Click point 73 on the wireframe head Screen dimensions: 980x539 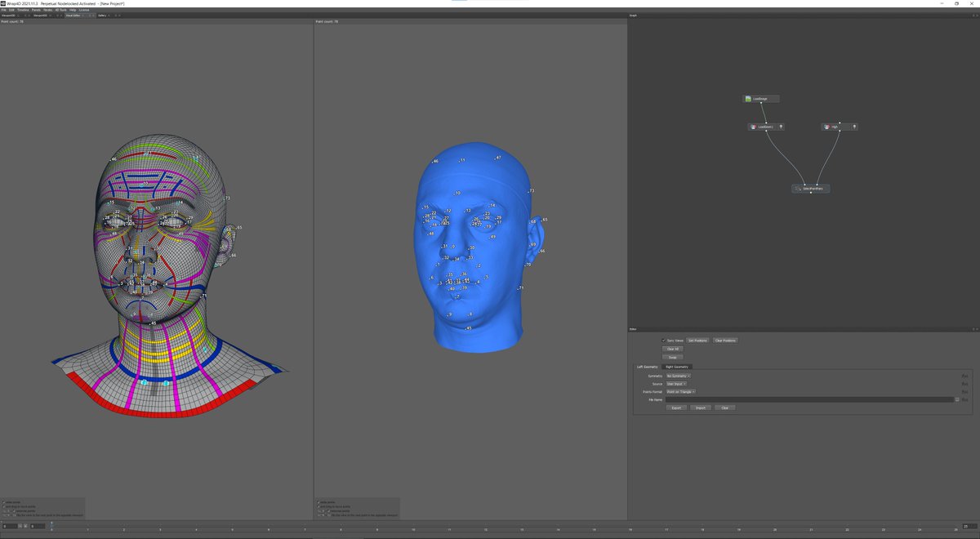click(226, 198)
